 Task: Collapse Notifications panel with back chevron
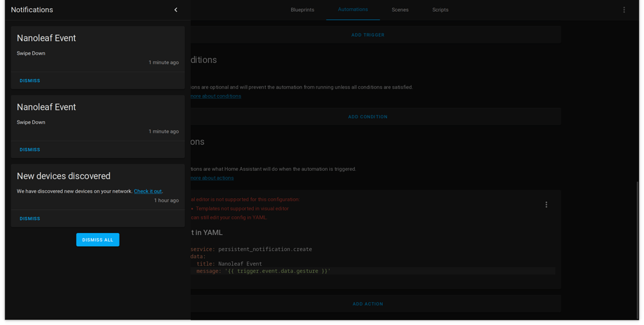coord(176,10)
